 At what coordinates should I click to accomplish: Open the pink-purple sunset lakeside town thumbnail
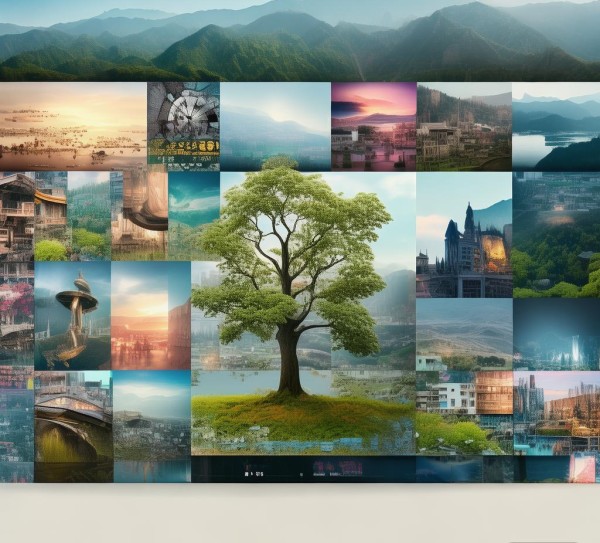click(x=373, y=126)
